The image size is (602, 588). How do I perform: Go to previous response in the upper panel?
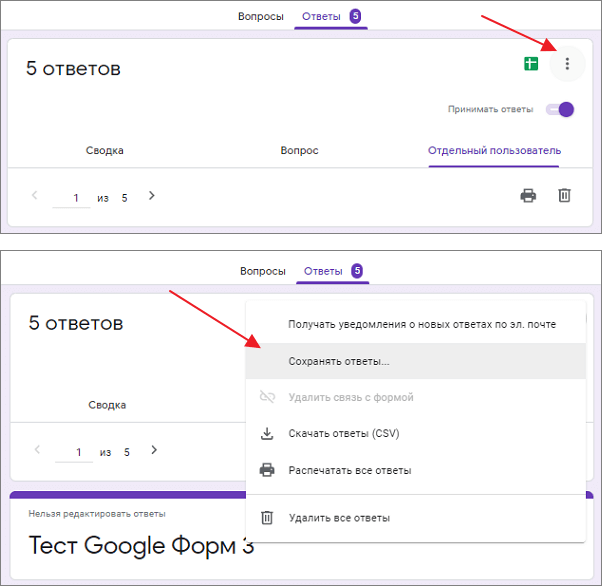point(35,195)
